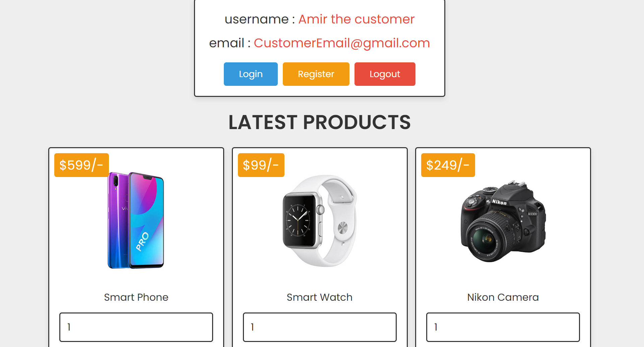Click the Nikon Camera product name
Image resolution: width=644 pixels, height=347 pixels.
pos(503,297)
